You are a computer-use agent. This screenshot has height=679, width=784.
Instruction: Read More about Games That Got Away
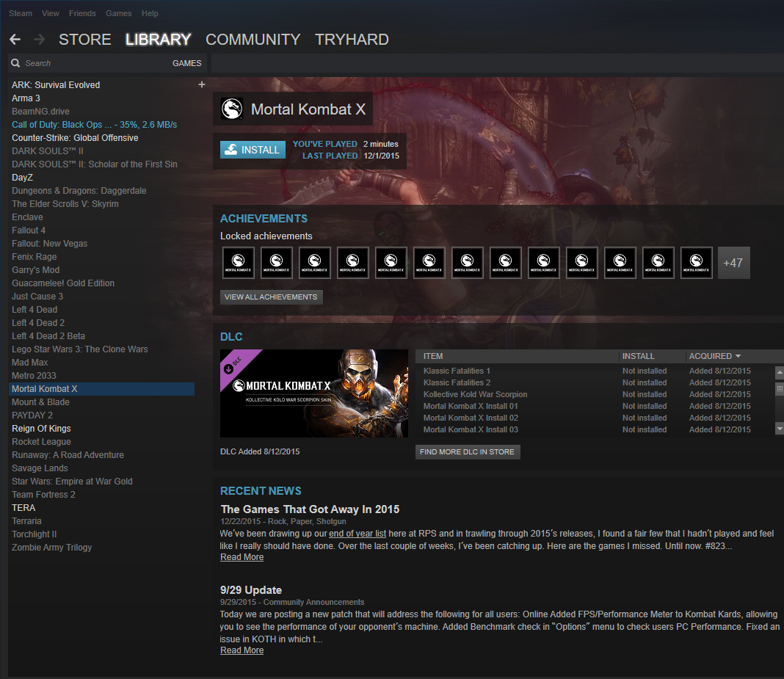[242, 557]
